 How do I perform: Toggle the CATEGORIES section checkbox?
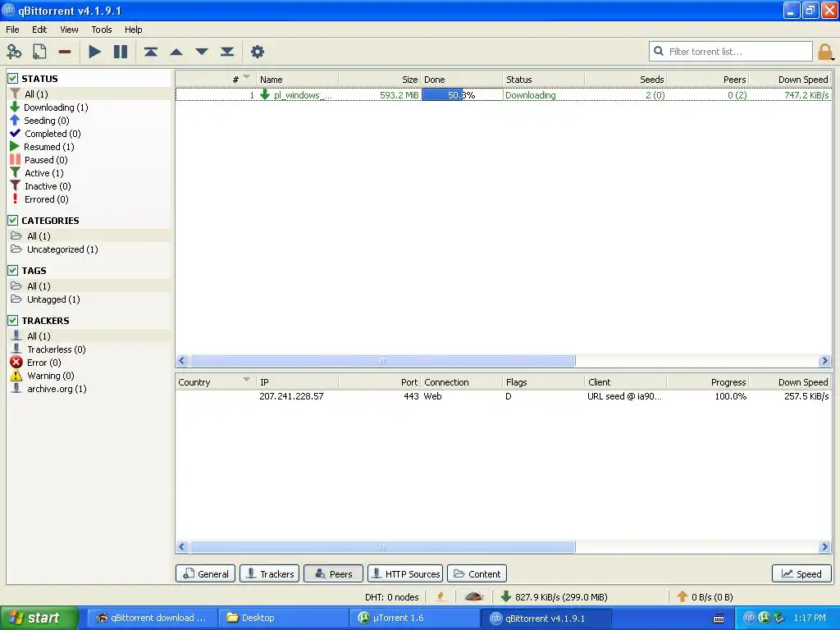[x=13, y=220]
